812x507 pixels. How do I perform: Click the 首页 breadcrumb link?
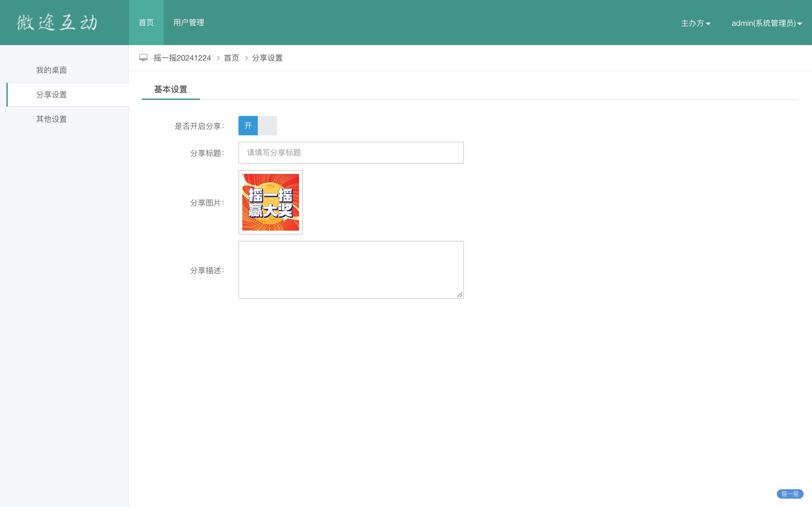pyautogui.click(x=231, y=58)
